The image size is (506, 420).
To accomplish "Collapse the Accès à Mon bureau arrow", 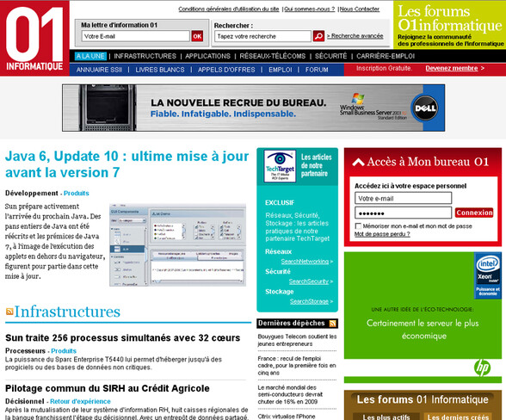I will (358, 162).
